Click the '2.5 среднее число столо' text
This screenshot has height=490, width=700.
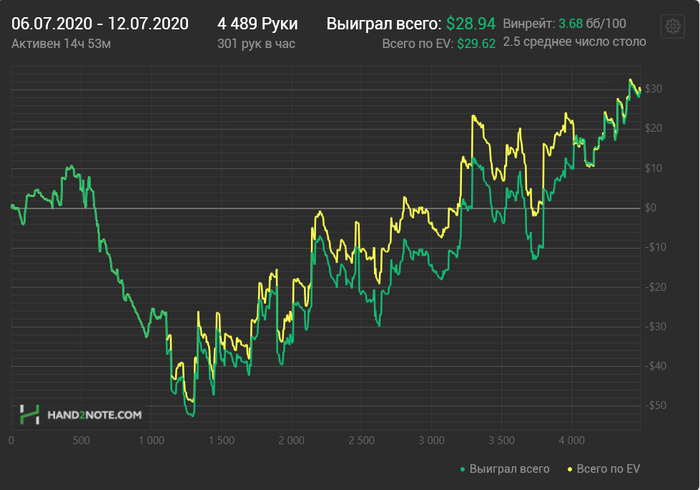[x=575, y=42]
